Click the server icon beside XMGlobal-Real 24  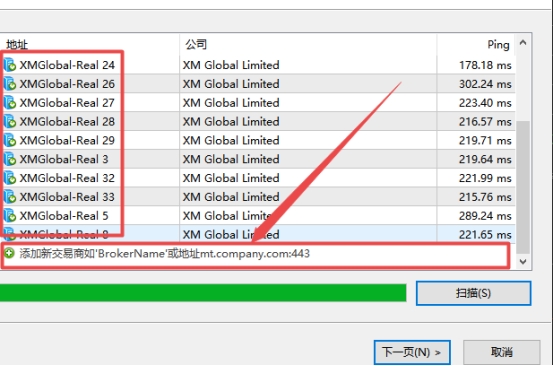coord(10,65)
